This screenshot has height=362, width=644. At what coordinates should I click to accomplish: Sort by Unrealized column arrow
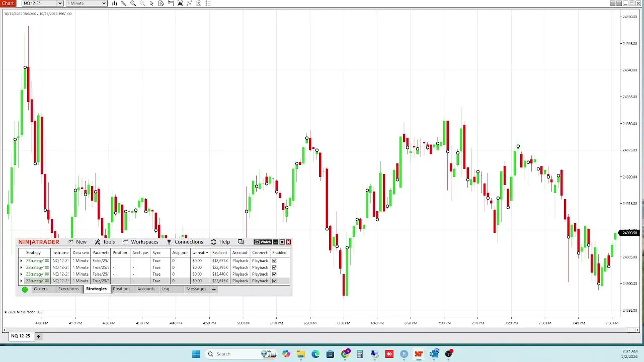pos(207,253)
